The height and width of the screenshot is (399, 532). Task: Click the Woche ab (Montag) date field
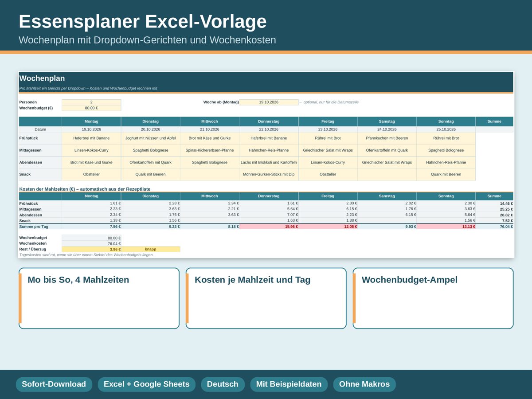tap(269, 102)
